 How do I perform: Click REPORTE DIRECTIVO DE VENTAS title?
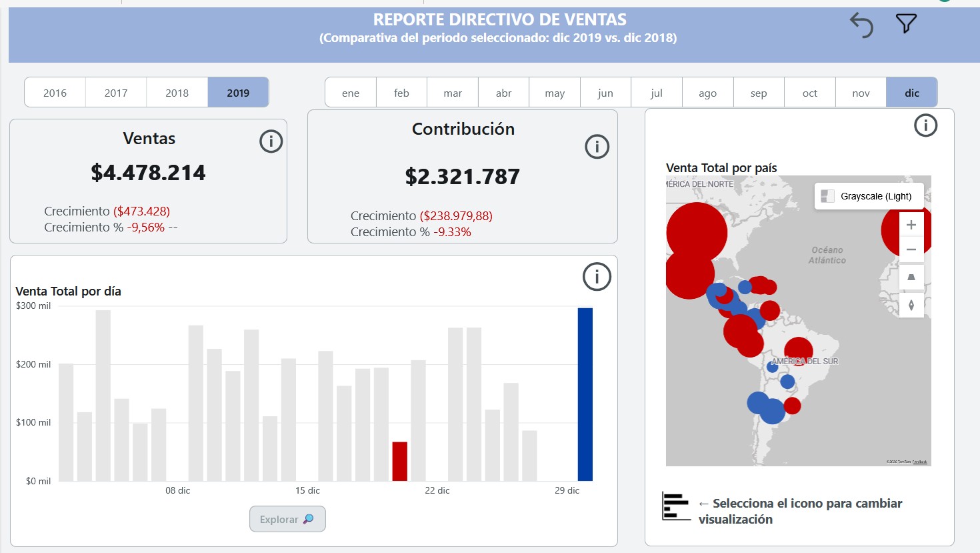[499, 20]
